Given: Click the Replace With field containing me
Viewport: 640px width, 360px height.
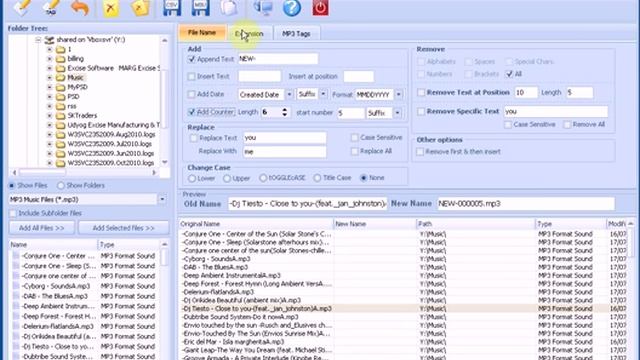Looking at the screenshot, I should [x=284, y=151].
